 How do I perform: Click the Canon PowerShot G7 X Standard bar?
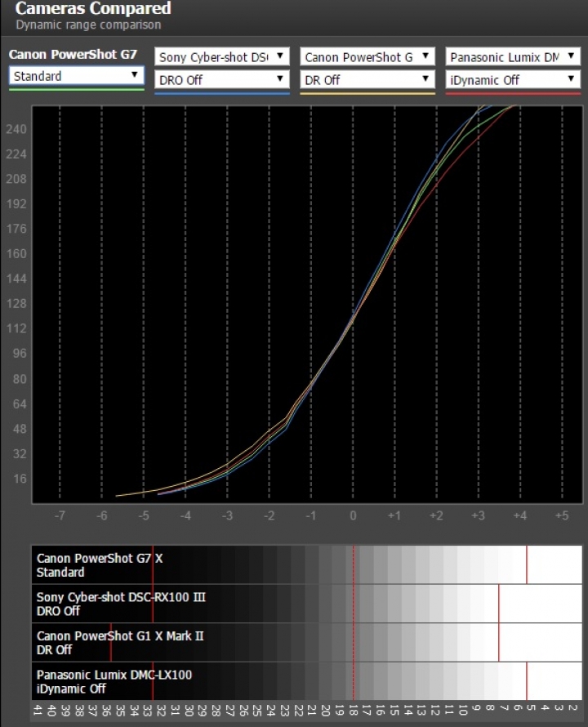coord(306,564)
